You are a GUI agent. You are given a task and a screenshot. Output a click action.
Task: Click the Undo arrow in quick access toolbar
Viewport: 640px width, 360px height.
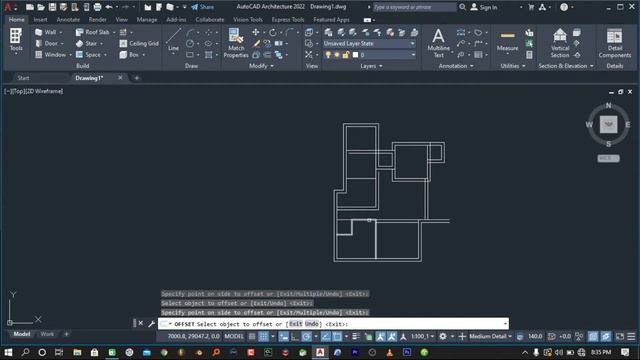click(x=109, y=7)
